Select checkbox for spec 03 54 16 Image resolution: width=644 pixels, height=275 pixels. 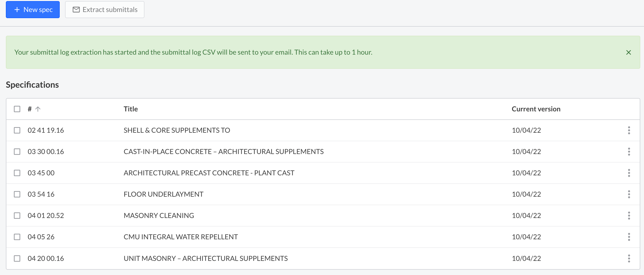click(x=17, y=194)
